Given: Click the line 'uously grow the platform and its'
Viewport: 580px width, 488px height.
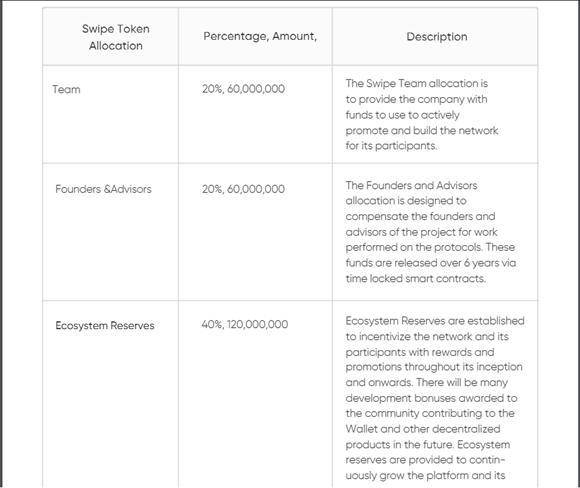Looking at the screenshot, I should pos(425,475).
